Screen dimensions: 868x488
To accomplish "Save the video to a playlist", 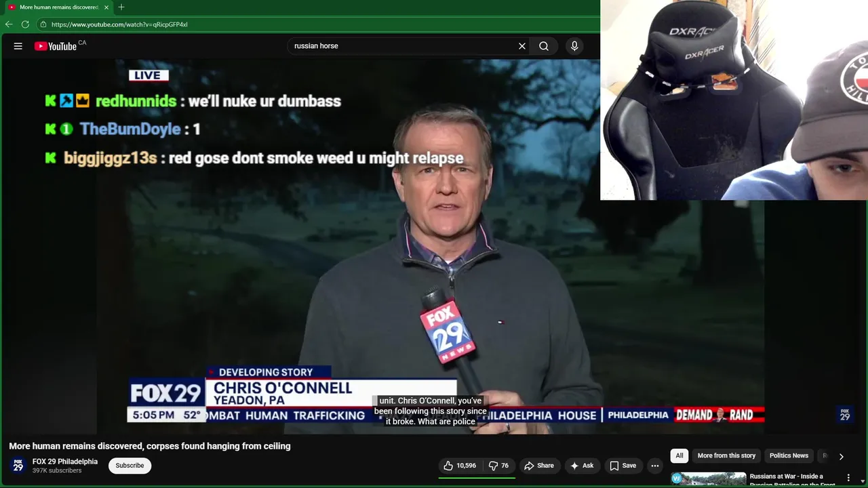I will point(623,466).
